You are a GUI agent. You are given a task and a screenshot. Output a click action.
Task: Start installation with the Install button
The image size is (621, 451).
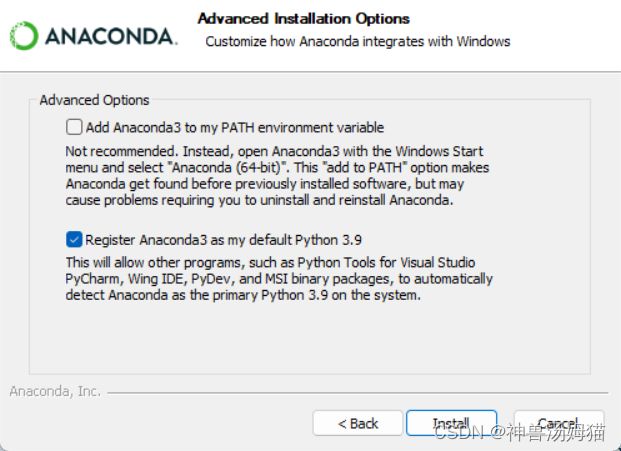pyautogui.click(x=451, y=423)
